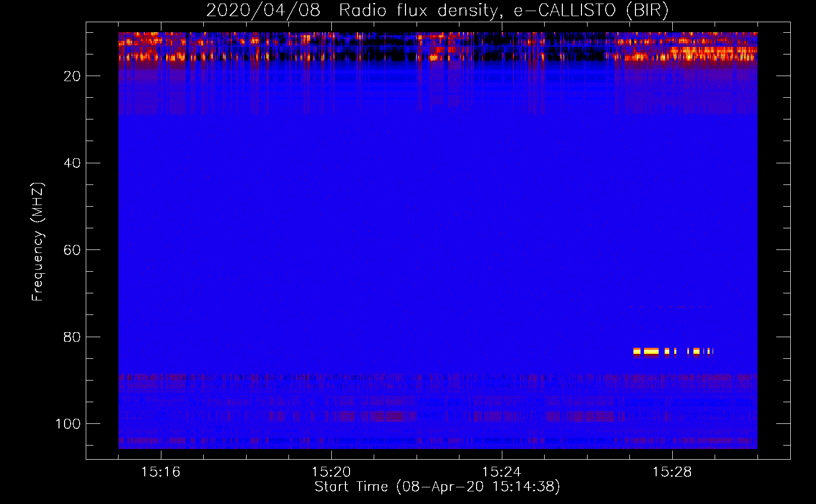
Task: Select the frequency tick label '20'
Action: (x=72, y=76)
